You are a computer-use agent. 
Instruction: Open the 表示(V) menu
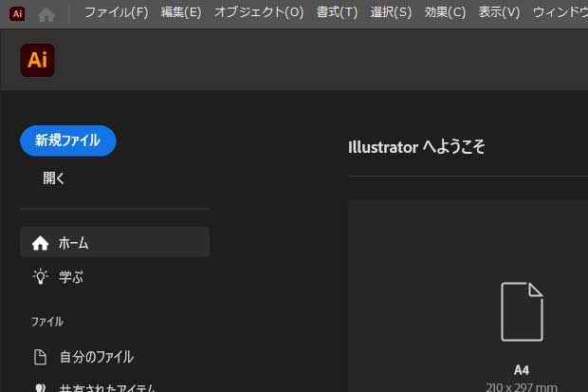pos(499,12)
